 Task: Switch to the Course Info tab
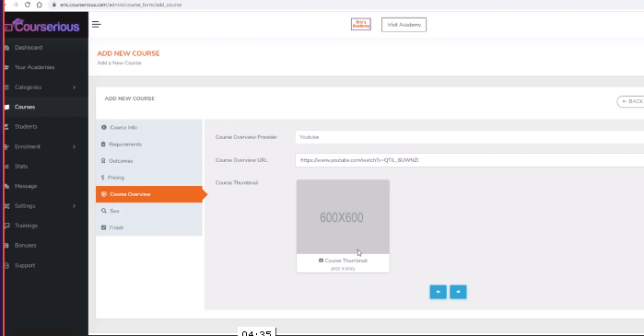[149, 128]
